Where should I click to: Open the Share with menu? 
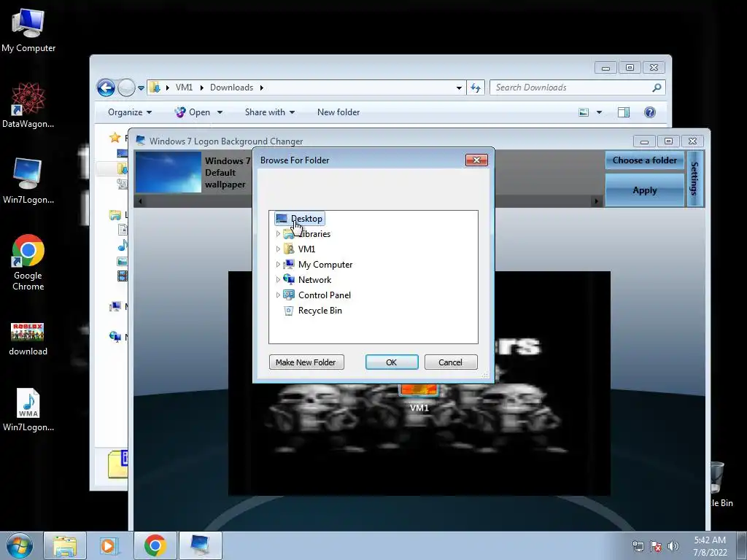[x=270, y=112]
